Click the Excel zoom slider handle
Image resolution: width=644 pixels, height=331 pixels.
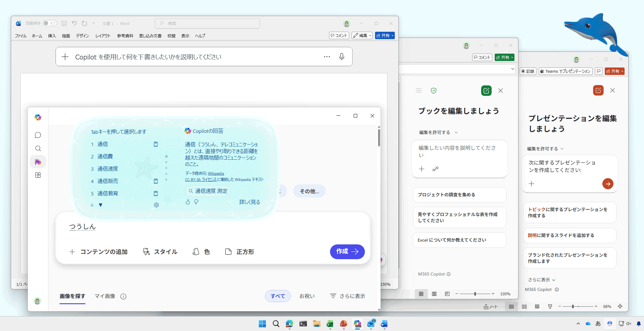475,294
